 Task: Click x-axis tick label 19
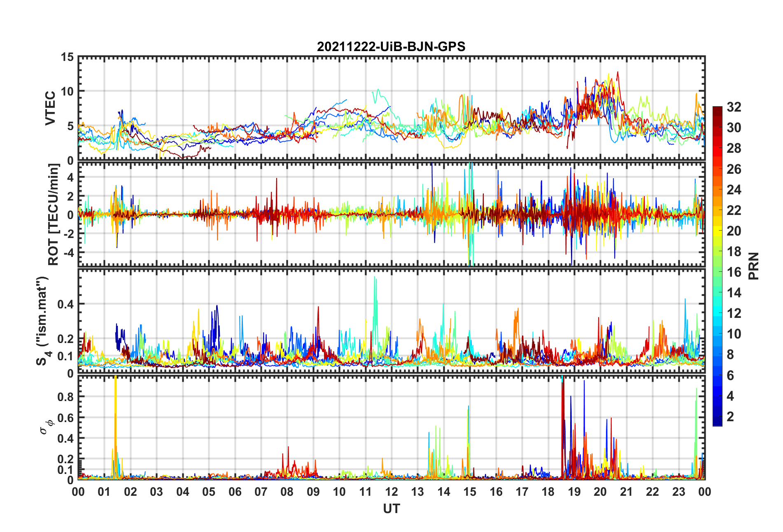point(574,492)
